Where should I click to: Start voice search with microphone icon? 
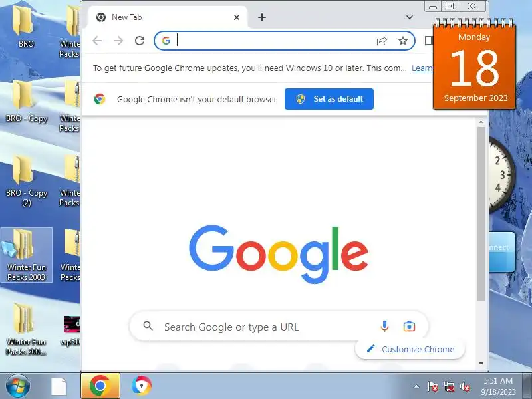(x=385, y=327)
